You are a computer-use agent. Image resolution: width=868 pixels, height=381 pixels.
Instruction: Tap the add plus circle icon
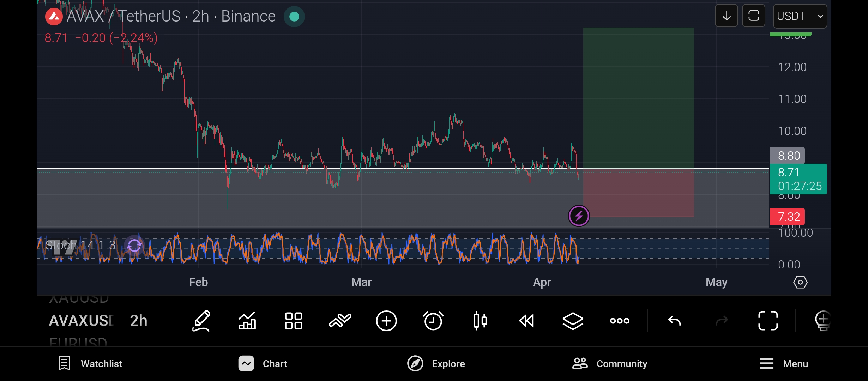click(x=386, y=321)
